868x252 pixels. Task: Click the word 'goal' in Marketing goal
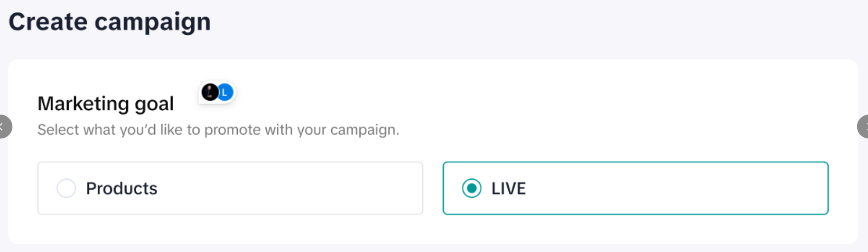pos(154,104)
